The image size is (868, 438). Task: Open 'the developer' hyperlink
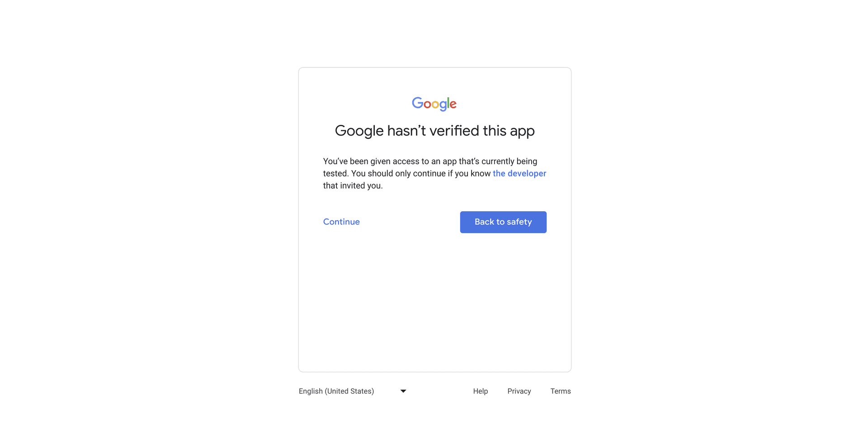(x=519, y=173)
